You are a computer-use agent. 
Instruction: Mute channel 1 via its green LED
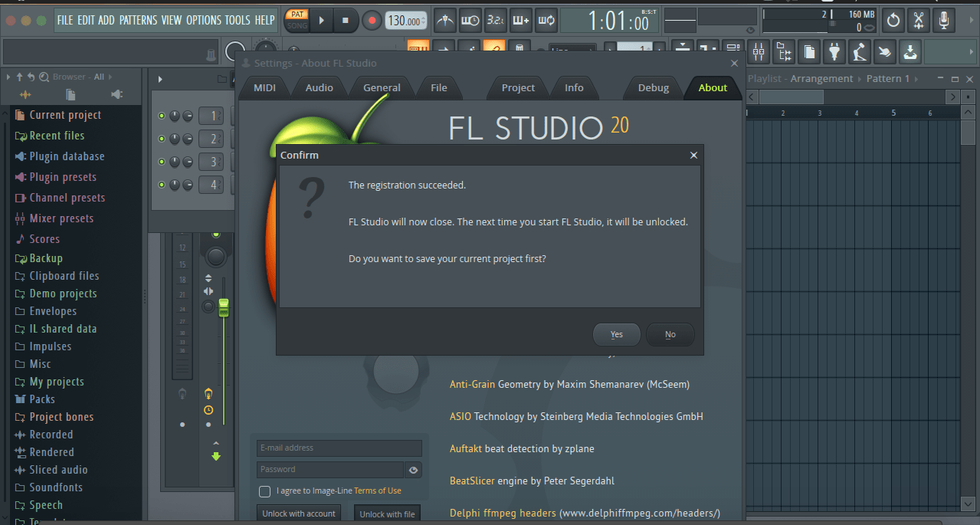pyautogui.click(x=162, y=116)
